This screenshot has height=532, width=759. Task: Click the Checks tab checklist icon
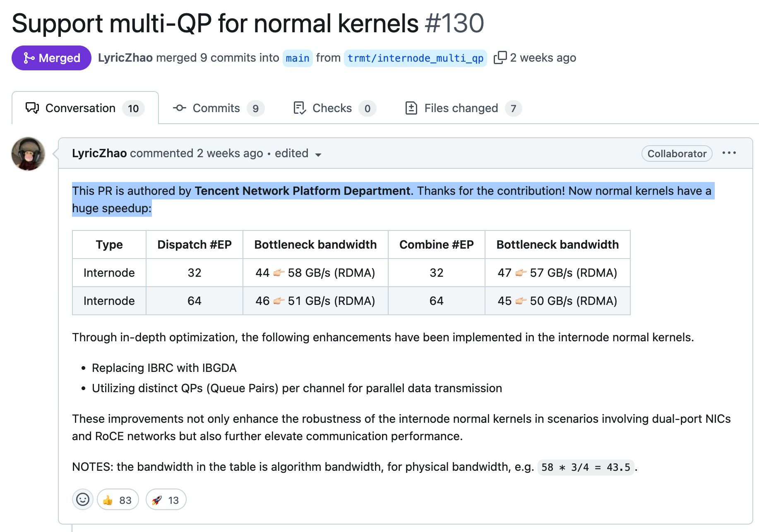click(x=300, y=108)
